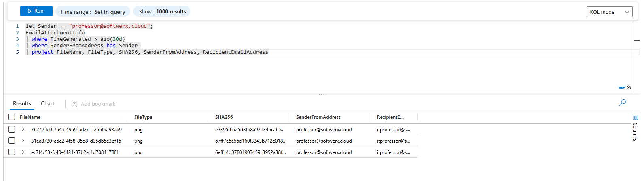Expand the 31ea8730 result row

pos(23,141)
